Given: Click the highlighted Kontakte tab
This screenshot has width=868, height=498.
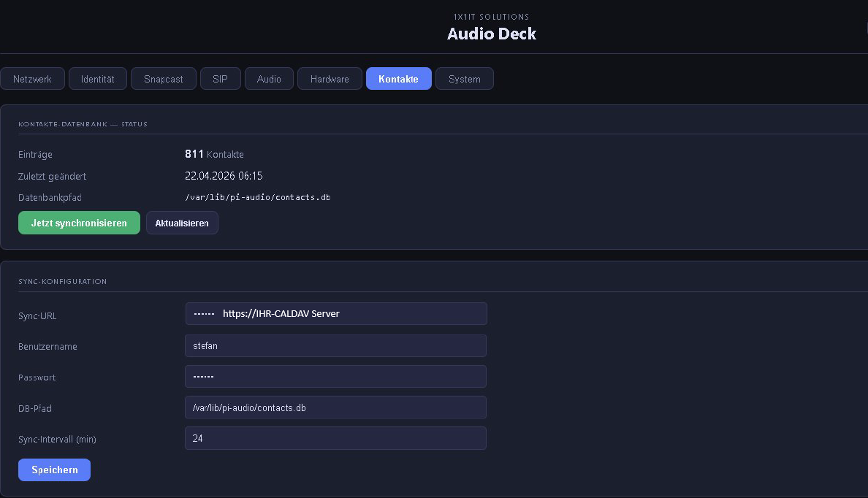Looking at the screenshot, I should 398,78.
